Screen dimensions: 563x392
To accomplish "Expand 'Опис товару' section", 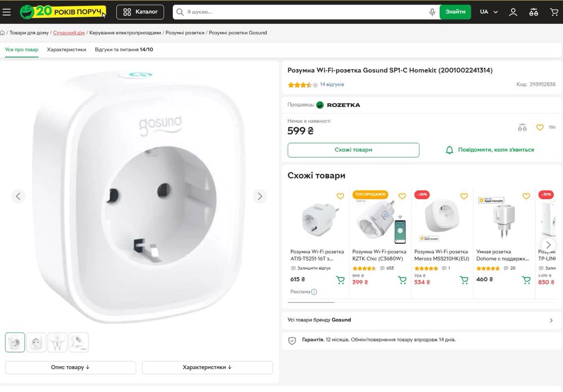I will pyautogui.click(x=70, y=367).
